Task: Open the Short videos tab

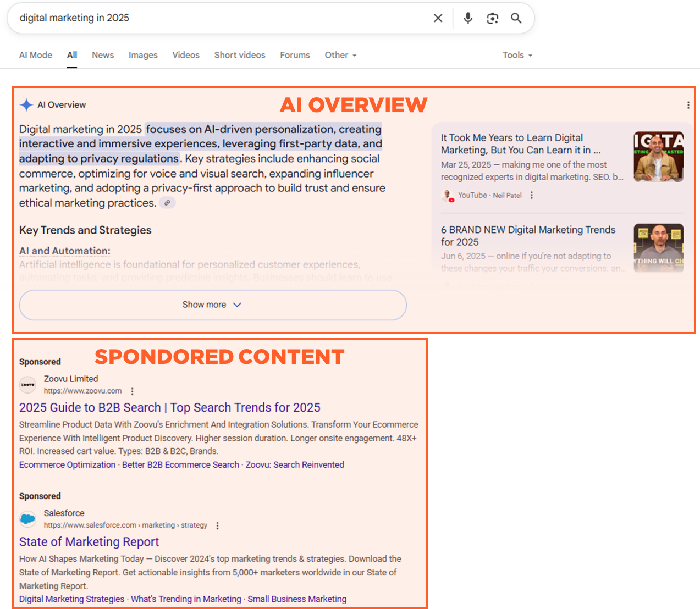Action: pos(240,55)
